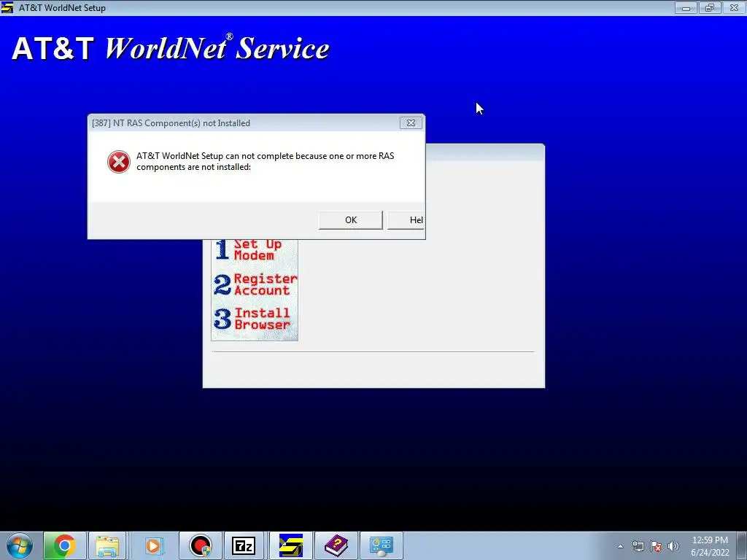Open the clock showing 12:59 PM

tap(710, 546)
